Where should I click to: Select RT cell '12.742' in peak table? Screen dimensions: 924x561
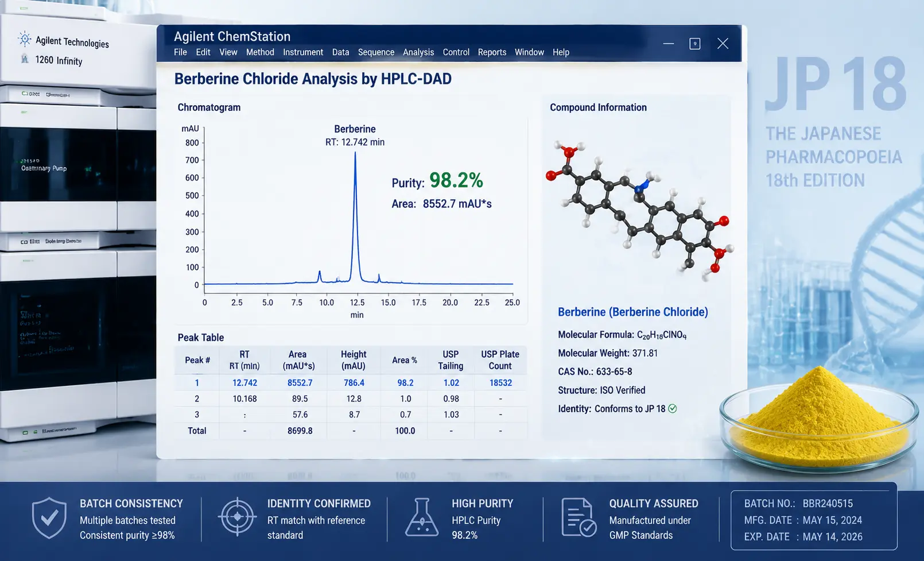tap(244, 383)
